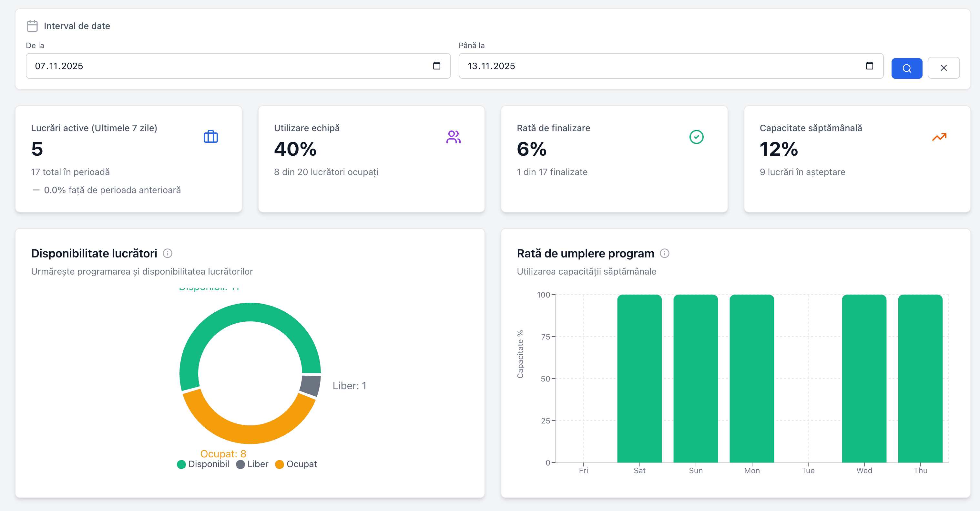Select the people icon on Utilizare echipă card
Viewport: 980px width, 511px height.
[x=454, y=136]
